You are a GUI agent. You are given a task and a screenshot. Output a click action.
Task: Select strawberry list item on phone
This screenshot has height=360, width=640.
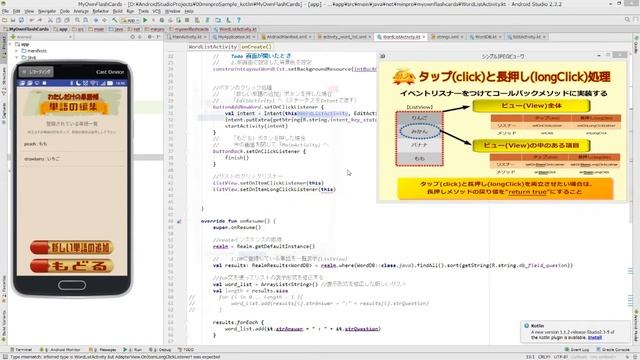[x=72, y=159]
